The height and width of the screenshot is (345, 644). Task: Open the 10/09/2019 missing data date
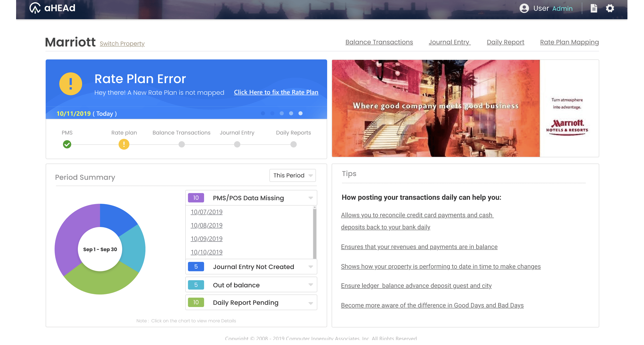coord(207,239)
